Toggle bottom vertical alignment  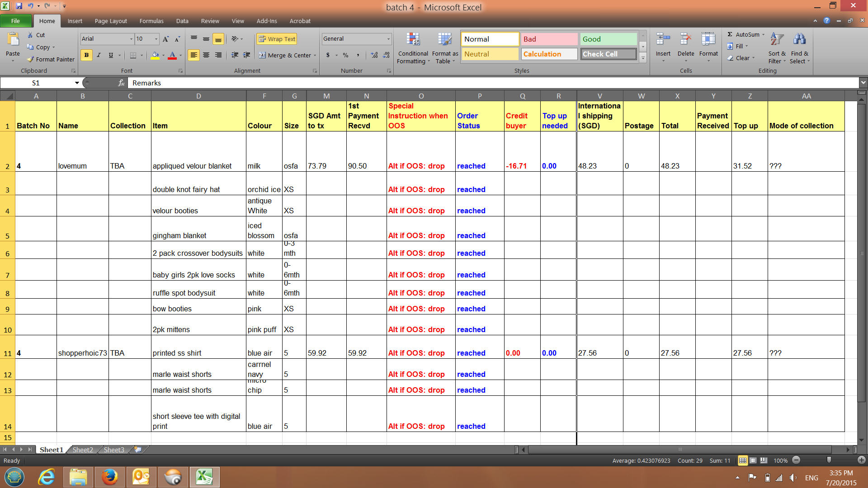click(x=218, y=39)
